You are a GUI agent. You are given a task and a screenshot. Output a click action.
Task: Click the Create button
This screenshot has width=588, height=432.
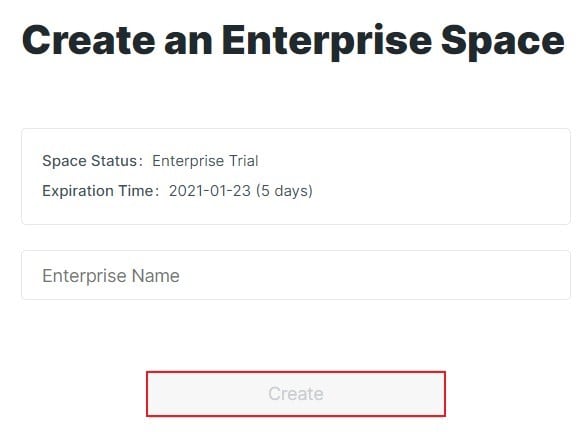[296, 394]
